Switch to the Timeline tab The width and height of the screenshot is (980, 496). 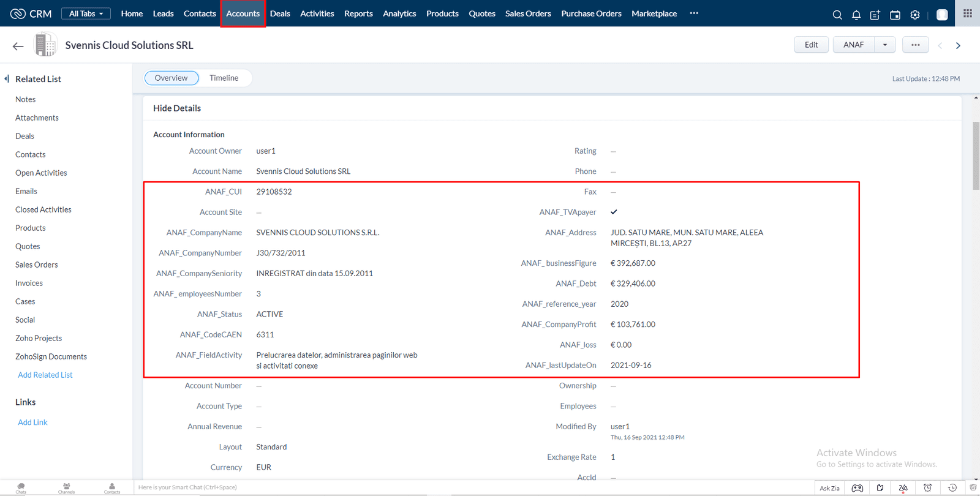tap(224, 78)
